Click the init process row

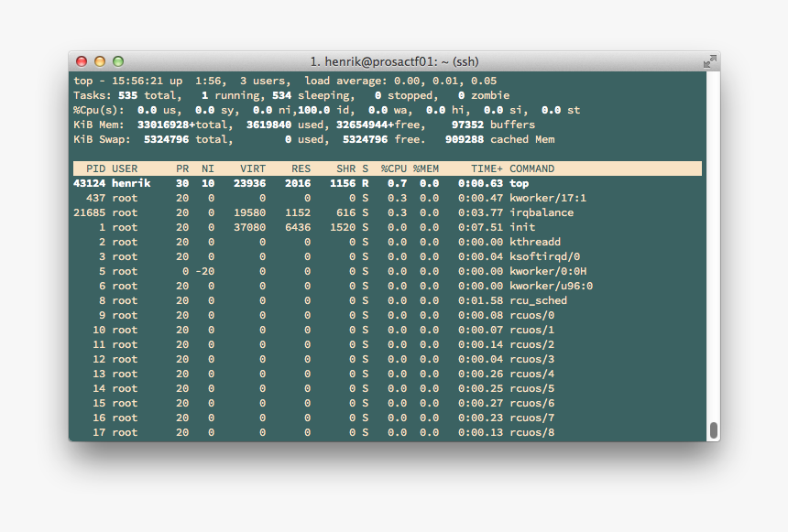pos(387,227)
